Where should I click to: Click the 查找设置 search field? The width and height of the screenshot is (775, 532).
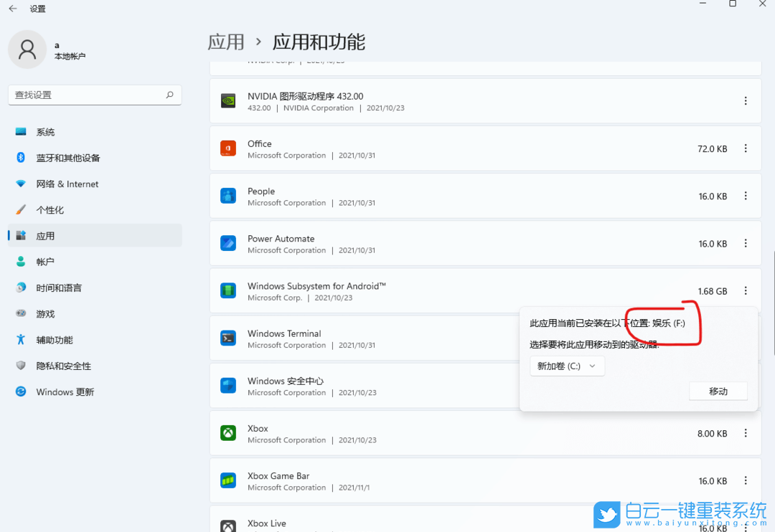(94, 94)
